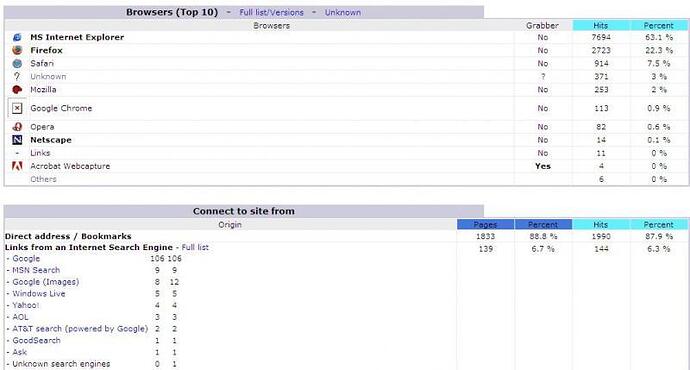
Task: Click the MS Internet Explorer browser icon
Action: pos(17,37)
